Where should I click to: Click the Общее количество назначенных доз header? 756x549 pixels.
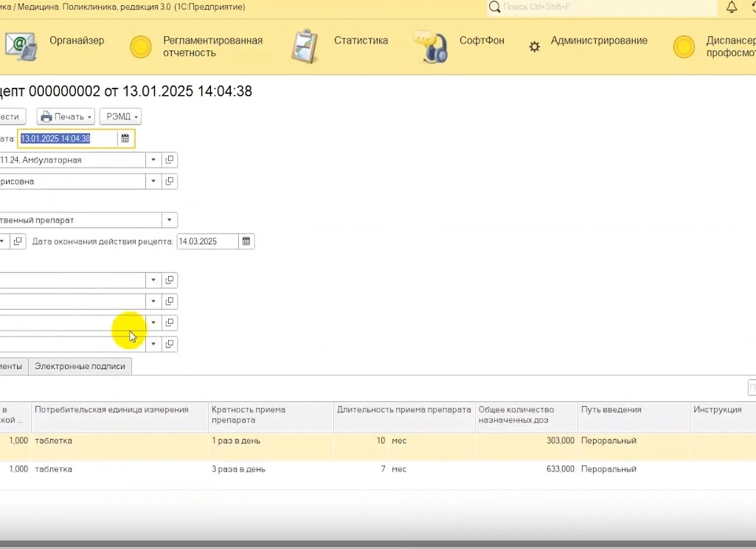tap(527, 417)
